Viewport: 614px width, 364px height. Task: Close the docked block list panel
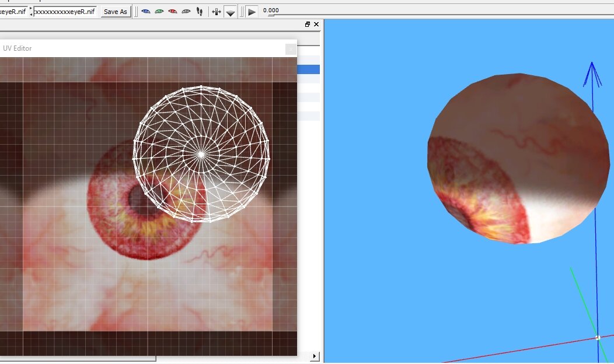[316, 24]
